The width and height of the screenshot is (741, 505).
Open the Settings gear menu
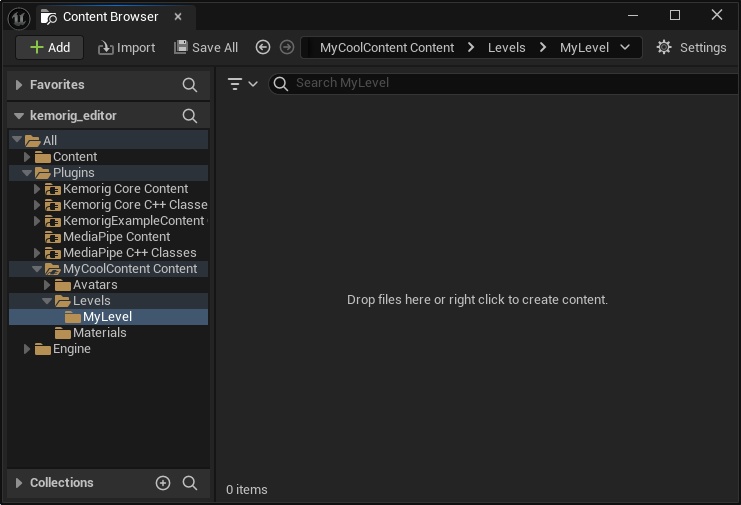click(691, 47)
